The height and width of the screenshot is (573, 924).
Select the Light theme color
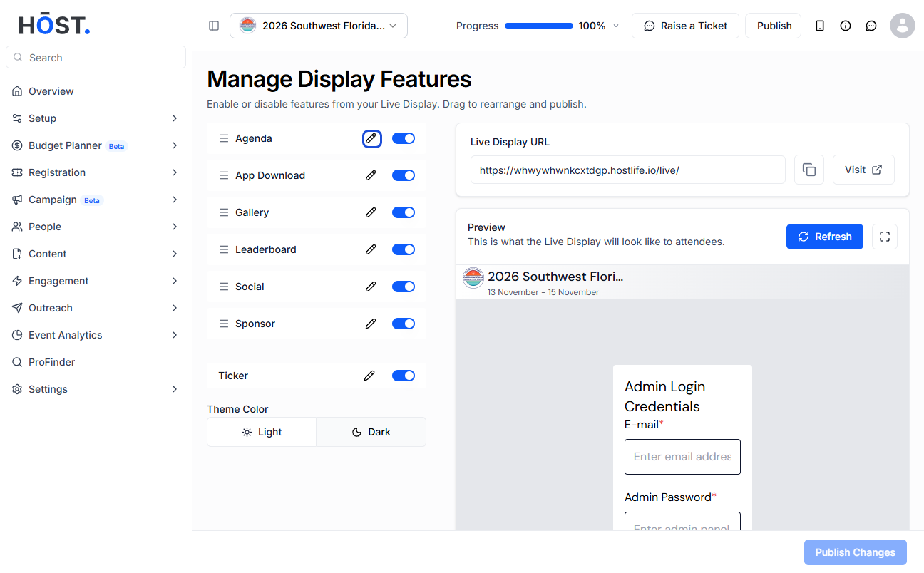(262, 432)
